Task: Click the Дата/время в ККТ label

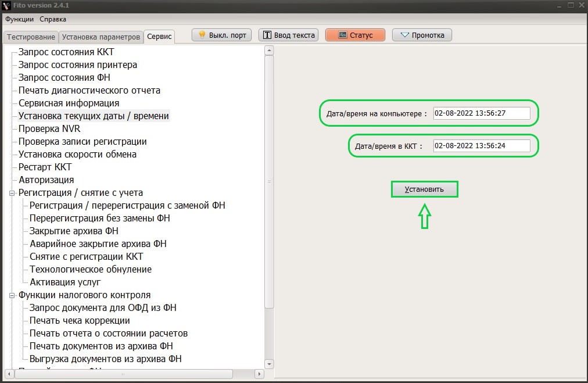Action: [x=389, y=146]
